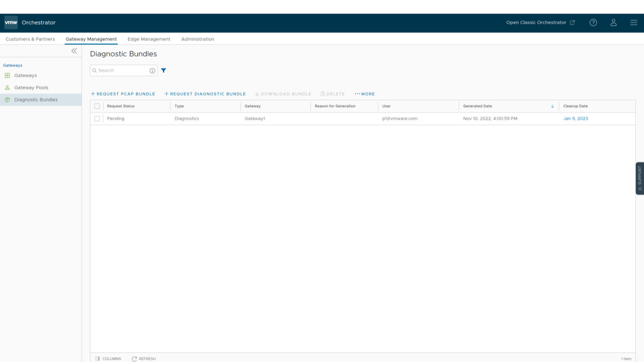Click the filter funnel icon

pos(164,70)
